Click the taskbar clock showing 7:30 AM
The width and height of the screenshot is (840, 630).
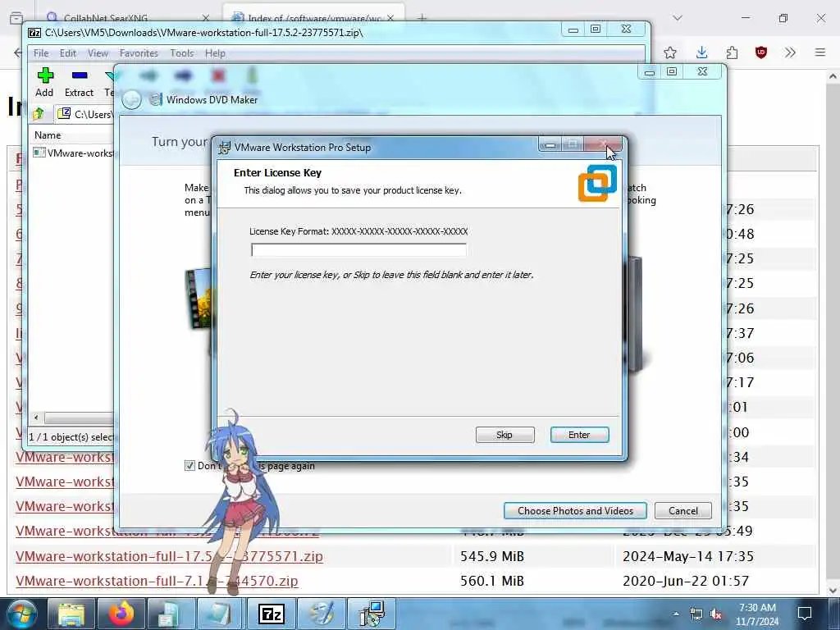tap(757, 614)
